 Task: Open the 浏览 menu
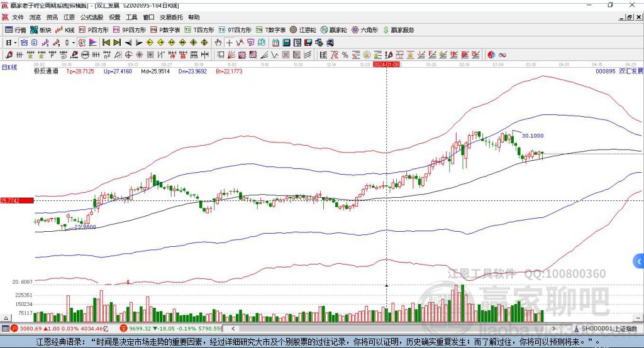35,17
